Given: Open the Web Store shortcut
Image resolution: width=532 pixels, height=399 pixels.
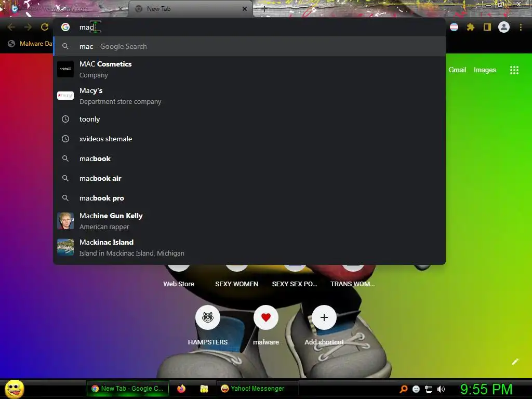Looking at the screenshot, I should point(179,284).
